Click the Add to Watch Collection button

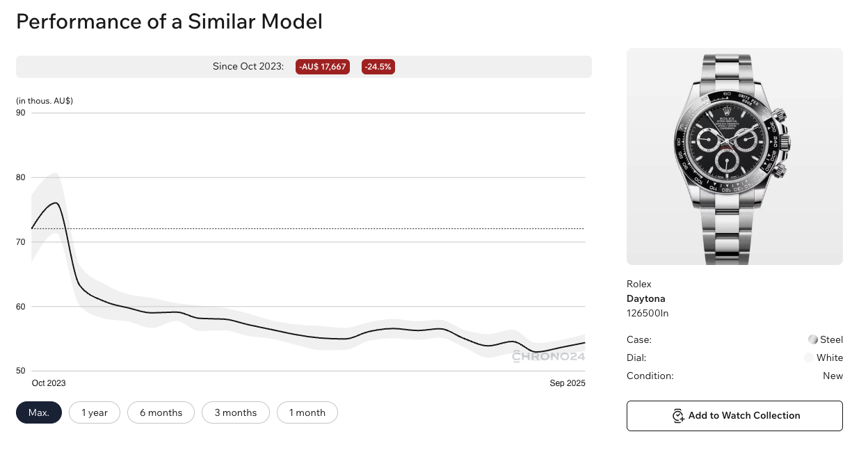tap(734, 416)
